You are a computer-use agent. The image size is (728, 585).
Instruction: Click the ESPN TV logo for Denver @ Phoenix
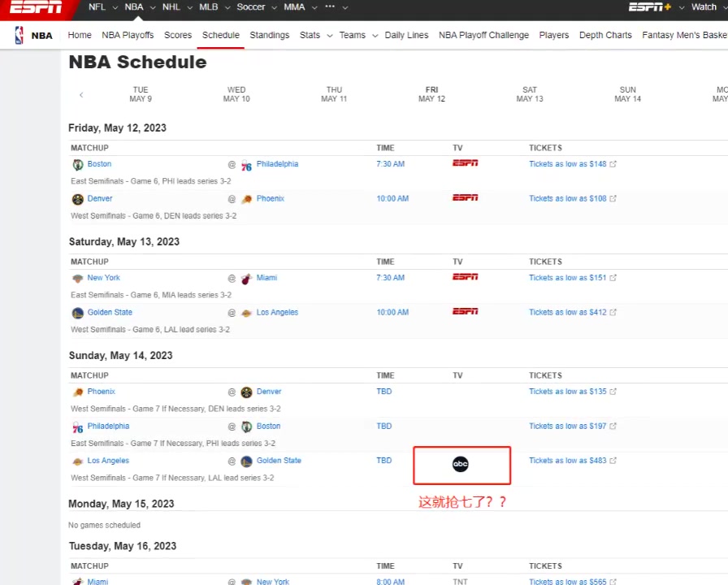pos(466,197)
